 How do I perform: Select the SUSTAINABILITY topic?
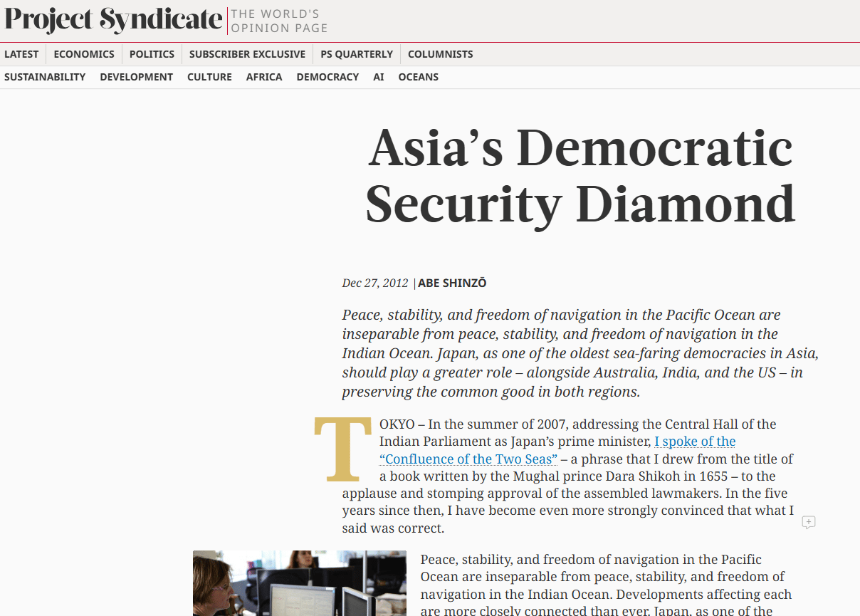45,77
